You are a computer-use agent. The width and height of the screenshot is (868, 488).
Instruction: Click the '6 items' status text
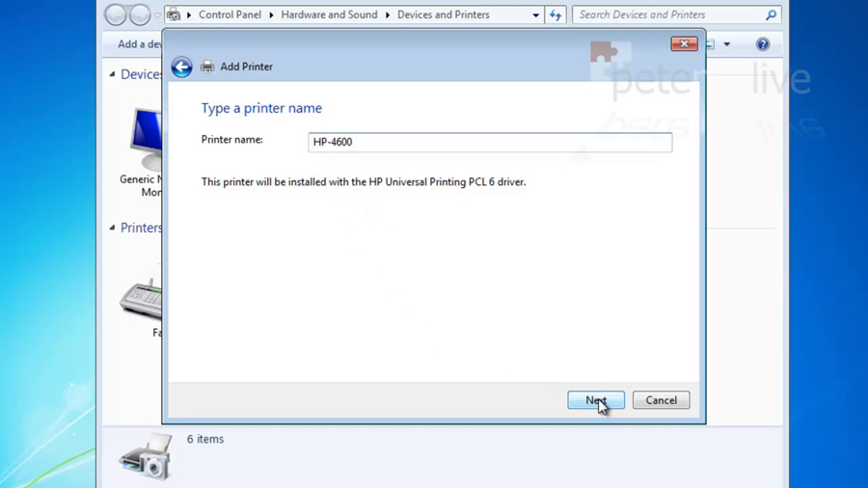pyautogui.click(x=205, y=440)
